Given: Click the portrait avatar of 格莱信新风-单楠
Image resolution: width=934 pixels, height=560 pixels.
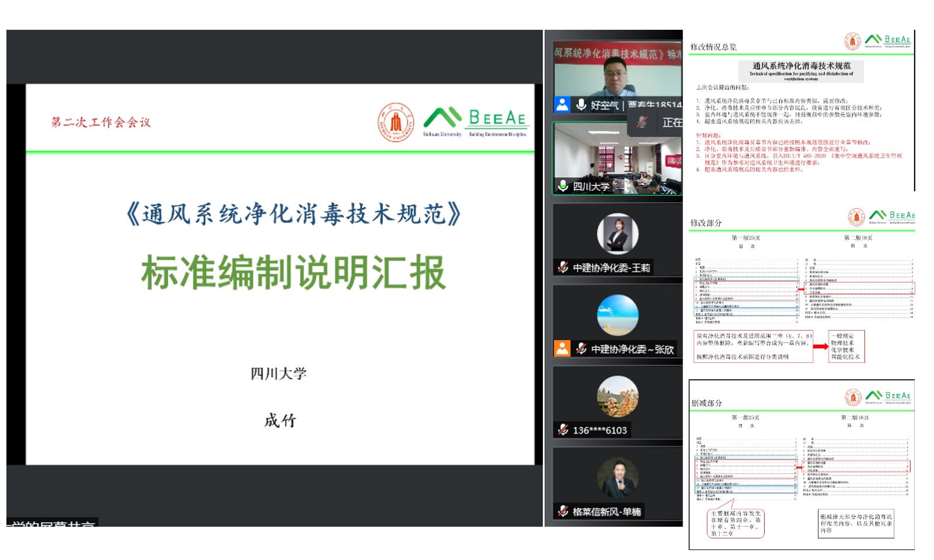Looking at the screenshot, I should point(618,478).
